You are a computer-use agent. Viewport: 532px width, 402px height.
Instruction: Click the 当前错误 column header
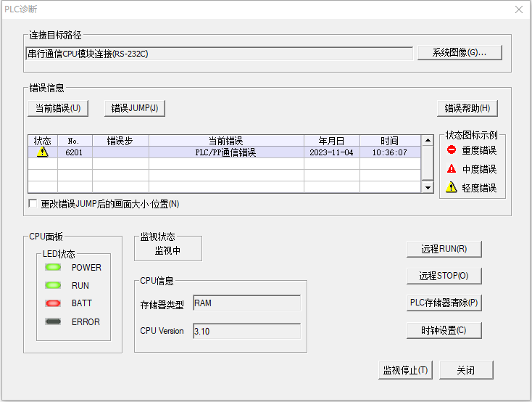tap(226, 141)
